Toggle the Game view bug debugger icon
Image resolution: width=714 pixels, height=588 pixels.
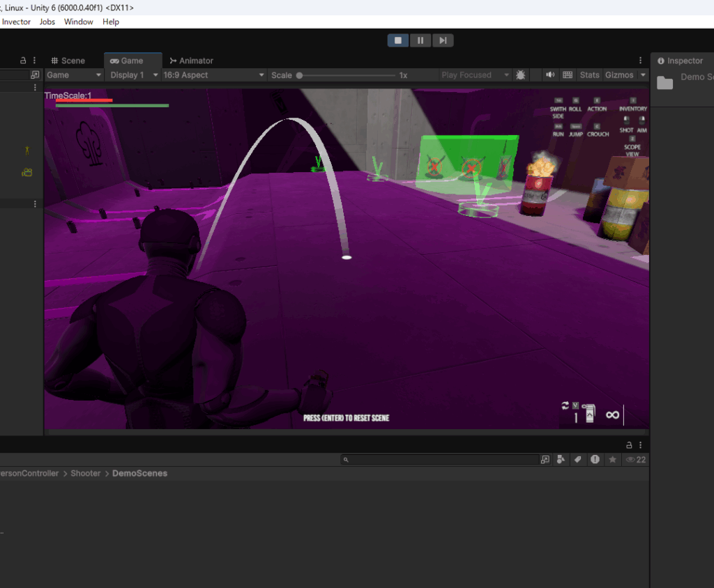(521, 75)
